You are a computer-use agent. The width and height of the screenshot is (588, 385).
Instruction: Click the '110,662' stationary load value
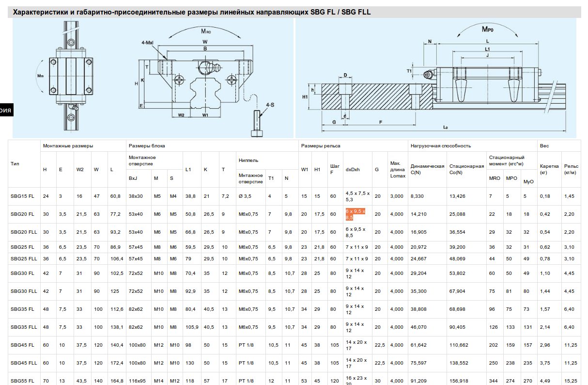(x=459, y=345)
